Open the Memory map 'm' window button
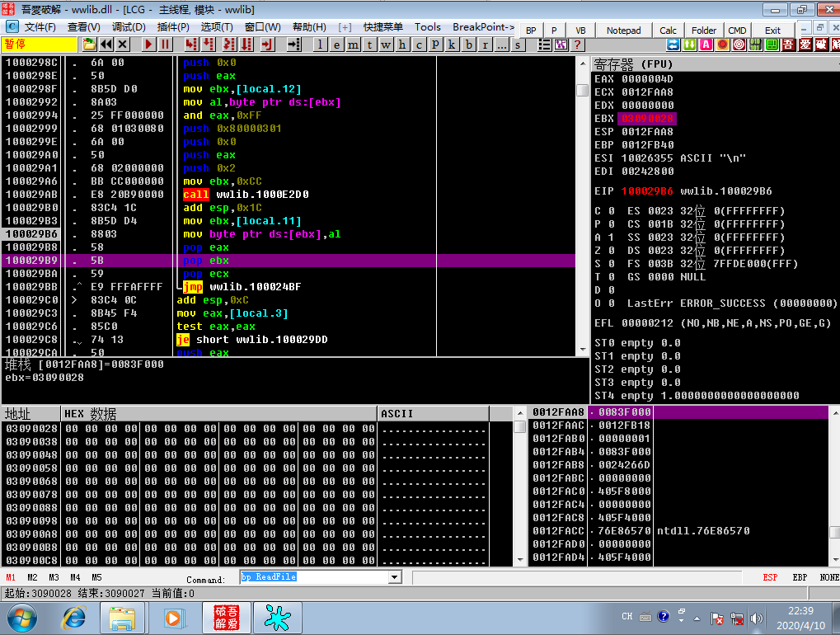The height and width of the screenshot is (635, 840). [353, 45]
